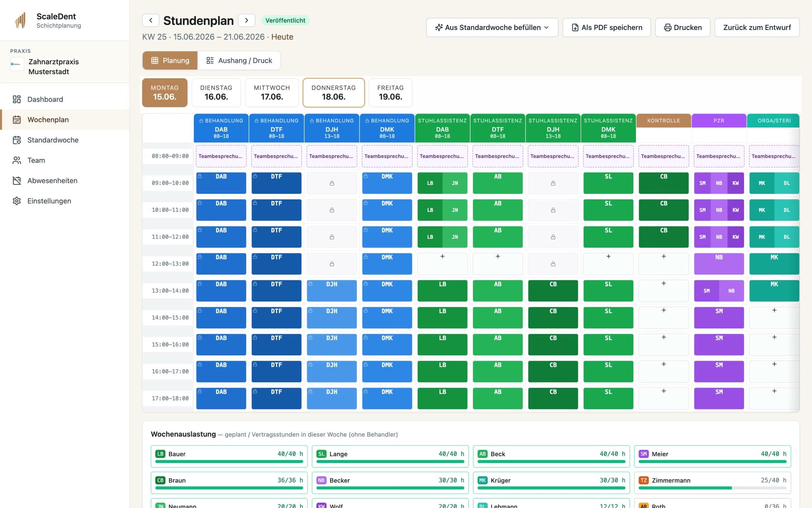Open DMK shift at 17:00–18:00
The height and width of the screenshot is (508, 812).
387,399
